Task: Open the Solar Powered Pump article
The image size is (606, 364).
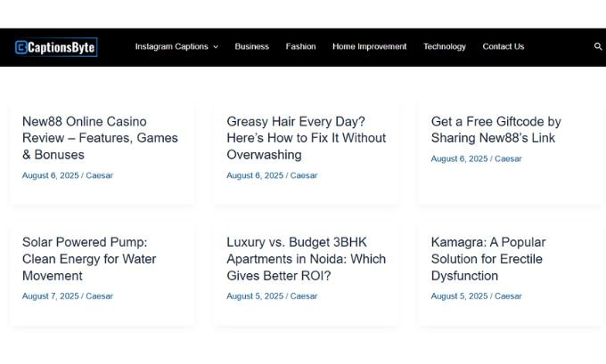Action: click(89, 259)
